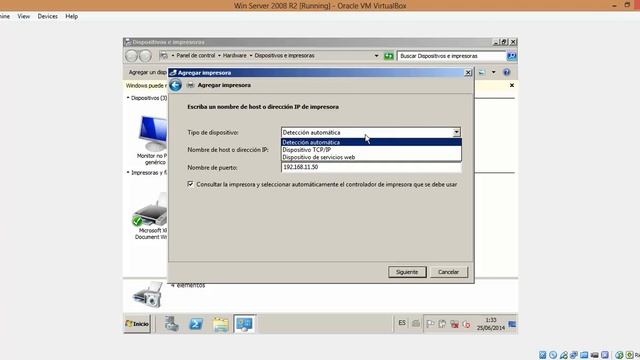Image resolution: width=640 pixels, height=360 pixels.
Task: Click Show desktop icon beside clock
Action: point(512,324)
